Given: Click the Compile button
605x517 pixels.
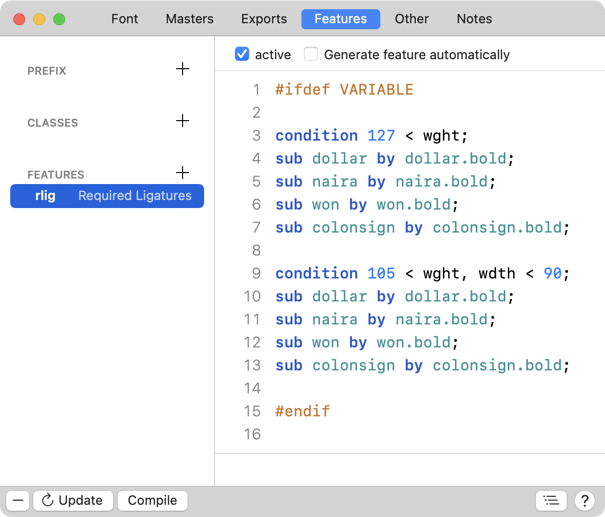Looking at the screenshot, I should click(152, 500).
